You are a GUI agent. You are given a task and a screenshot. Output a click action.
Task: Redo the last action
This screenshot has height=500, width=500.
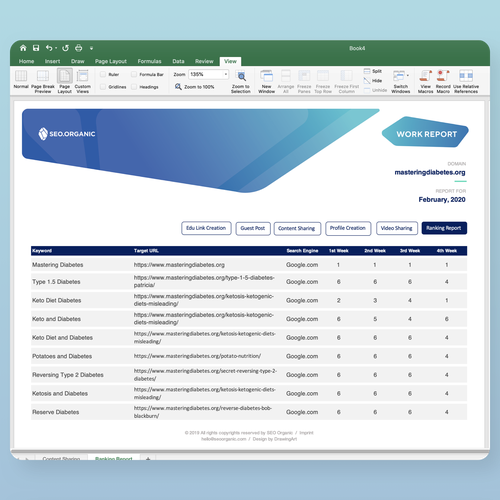[65, 48]
